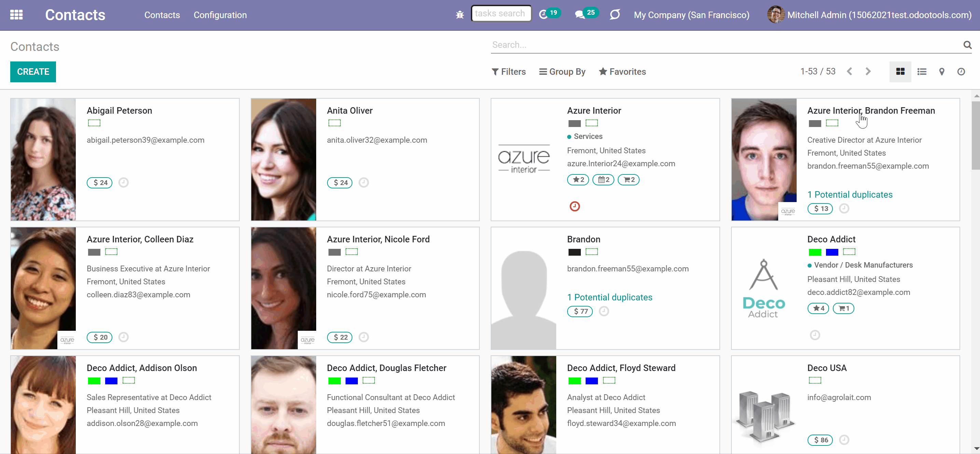Open Mitchell Admin user menu
The image size is (980, 454).
869,15
